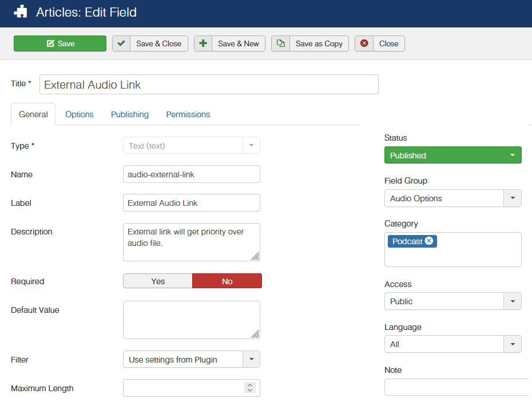Go to the Permissions tab
This screenshot has width=532, height=402.
pos(188,114)
